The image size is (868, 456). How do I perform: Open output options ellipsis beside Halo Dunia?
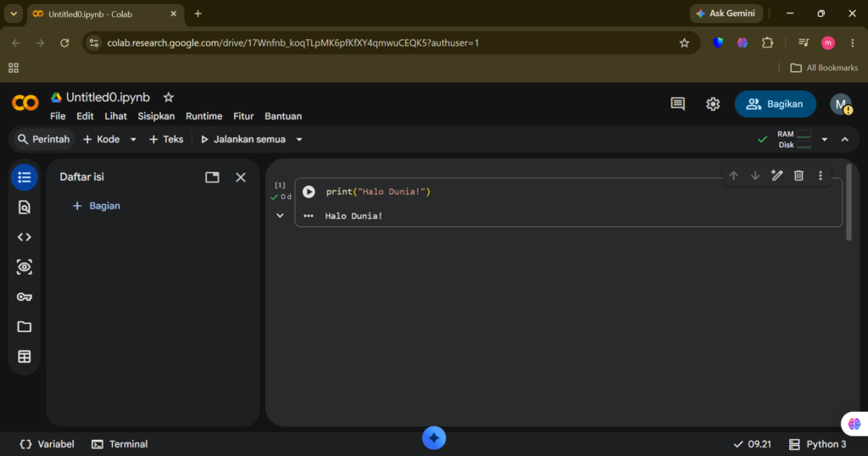309,216
